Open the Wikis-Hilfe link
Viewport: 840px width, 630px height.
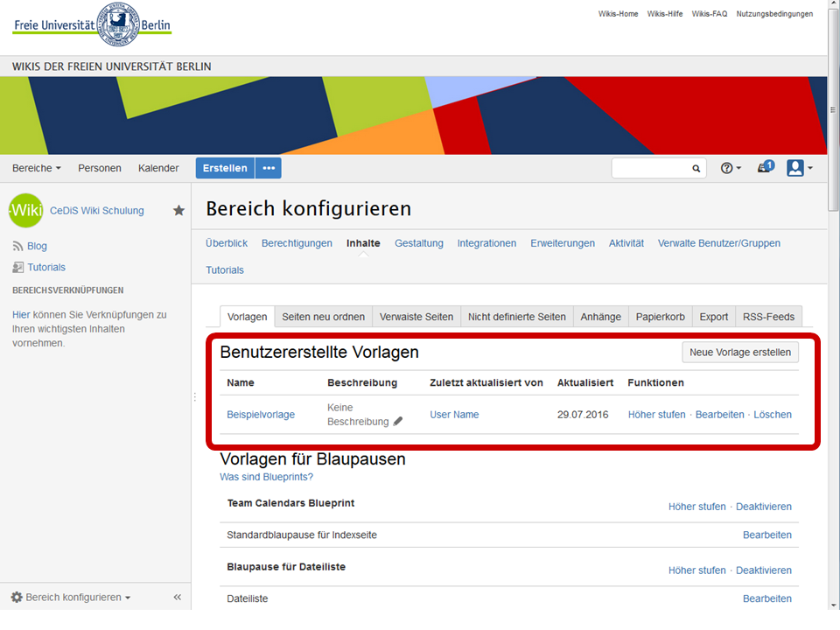(665, 14)
